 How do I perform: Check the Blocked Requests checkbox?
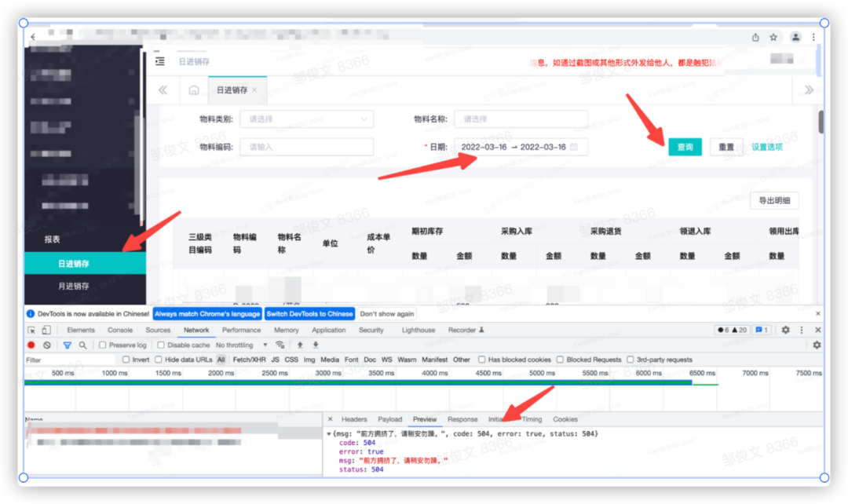[561, 360]
